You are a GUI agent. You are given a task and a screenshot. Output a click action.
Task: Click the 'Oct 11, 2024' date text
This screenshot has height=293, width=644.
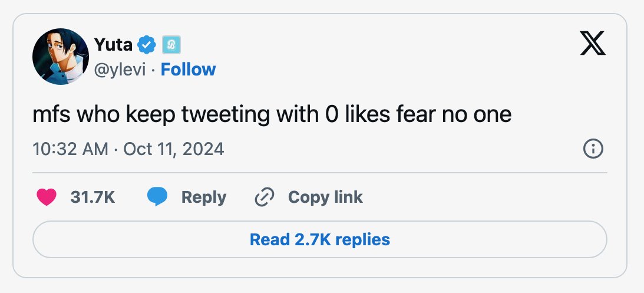point(173,149)
